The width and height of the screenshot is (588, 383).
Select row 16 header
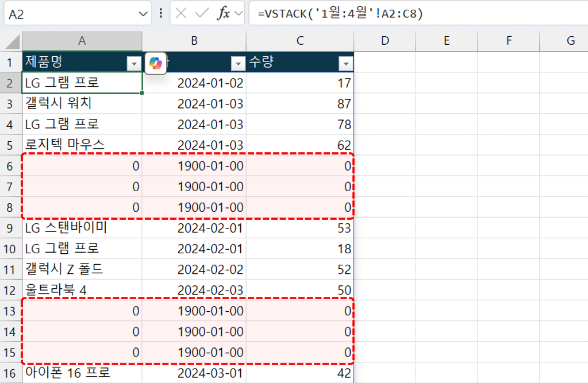[x=10, y=373]
